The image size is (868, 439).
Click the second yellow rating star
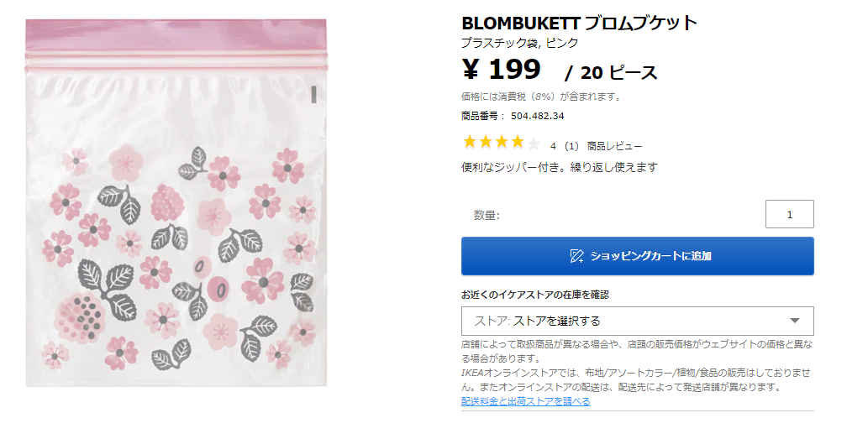(486, 143)
